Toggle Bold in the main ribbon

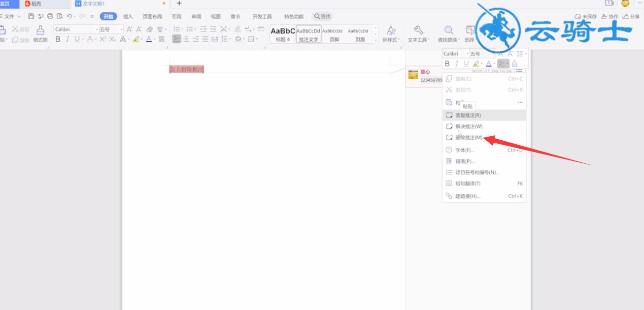coord(58,39)
